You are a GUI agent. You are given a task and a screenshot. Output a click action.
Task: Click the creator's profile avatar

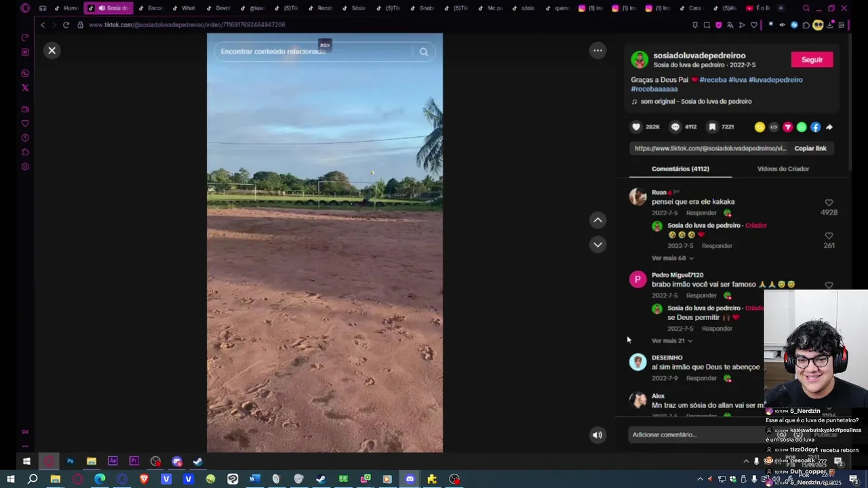click(639, 60)
